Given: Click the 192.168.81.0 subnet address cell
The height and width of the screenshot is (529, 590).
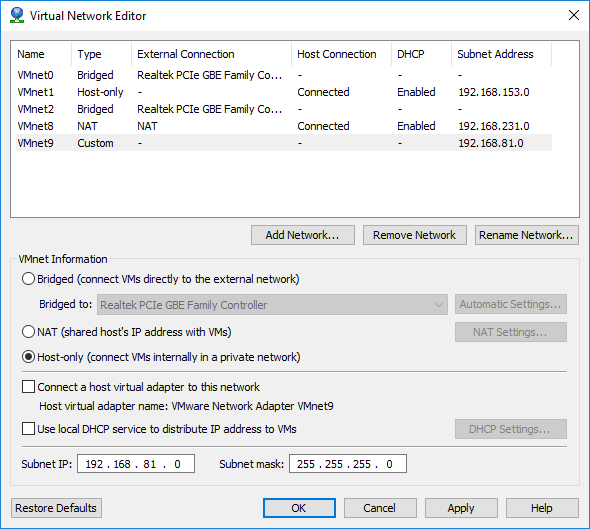Looking at the screenshot, I should 491,143.
